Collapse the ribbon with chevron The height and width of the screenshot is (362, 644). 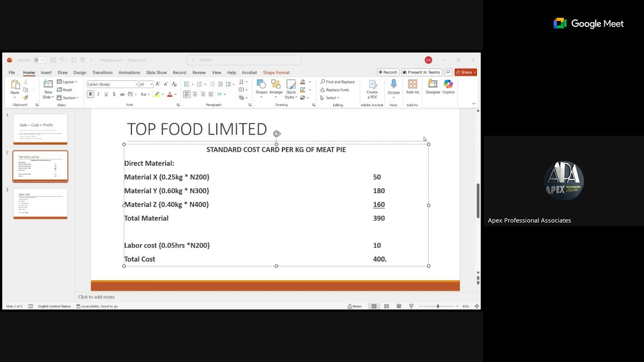pyautogui.click(x=473, y=104)
